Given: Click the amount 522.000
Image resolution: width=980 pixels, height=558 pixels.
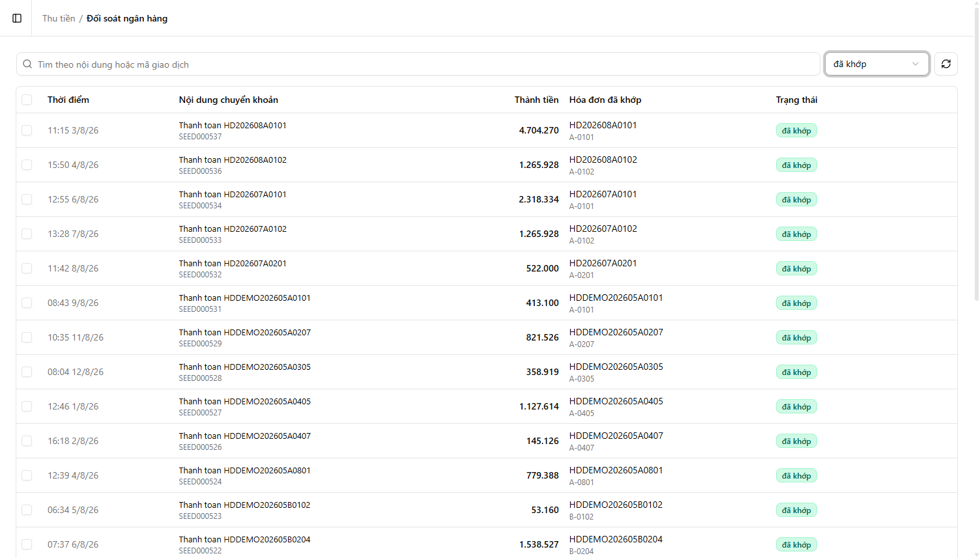Looking at the screenshot, I should [x=543, y=268].
